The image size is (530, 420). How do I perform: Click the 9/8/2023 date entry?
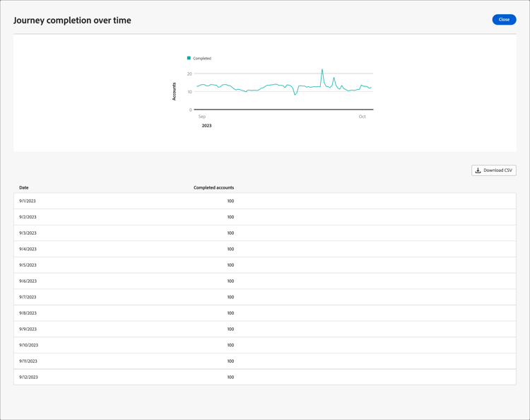click(28, 313)
